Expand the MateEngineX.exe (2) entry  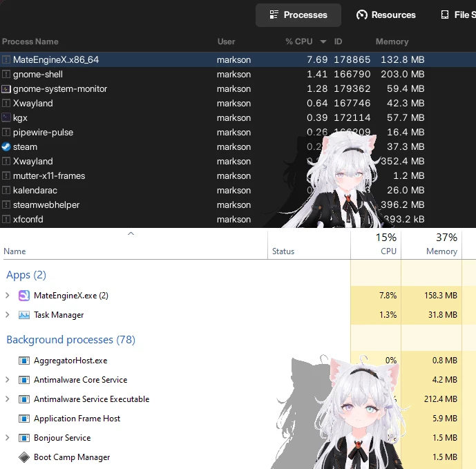(8, 296)
